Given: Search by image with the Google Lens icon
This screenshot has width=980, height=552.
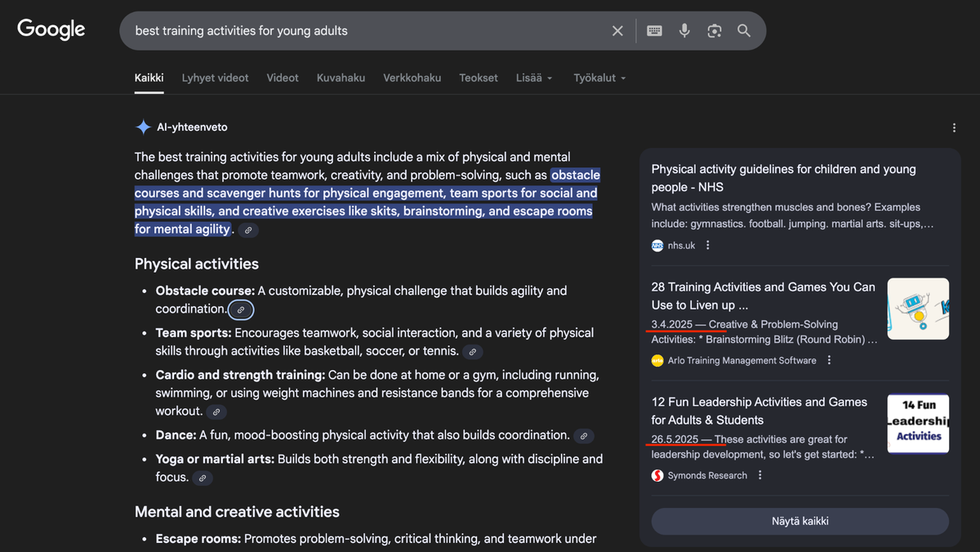Looking at the screenshot, I should pyautogui.click(x=714, y=30).
